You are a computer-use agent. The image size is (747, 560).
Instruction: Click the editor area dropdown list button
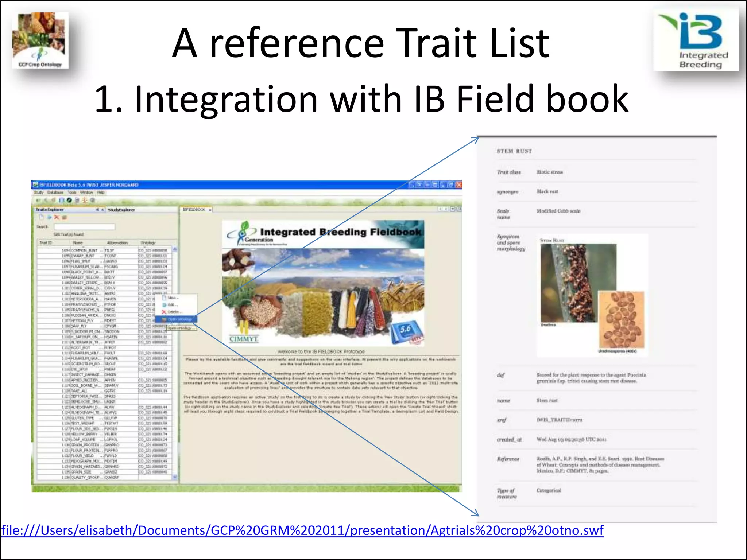pos(452,209)
